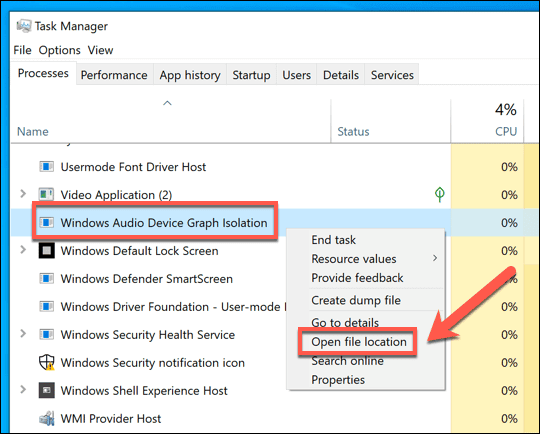Select Windows Security notification icon row
Viewport: 540px width, 434px height.
[275, 362]
